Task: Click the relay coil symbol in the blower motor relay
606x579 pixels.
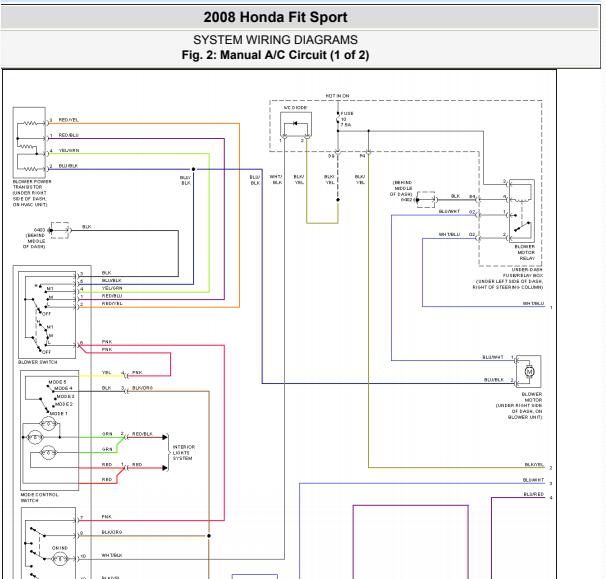Action: pyautogui.click(x=521, y=200)
